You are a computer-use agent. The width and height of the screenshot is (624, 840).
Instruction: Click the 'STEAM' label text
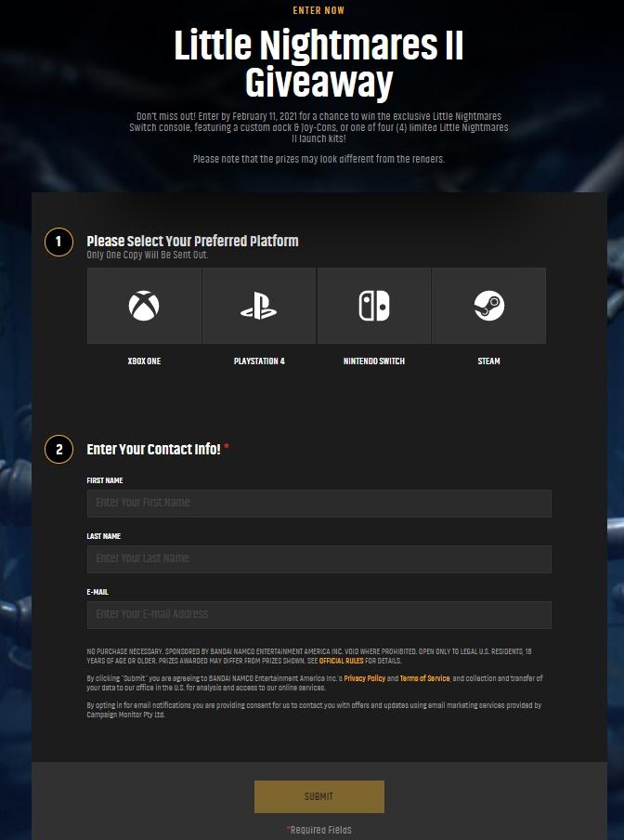coord(488,361)
